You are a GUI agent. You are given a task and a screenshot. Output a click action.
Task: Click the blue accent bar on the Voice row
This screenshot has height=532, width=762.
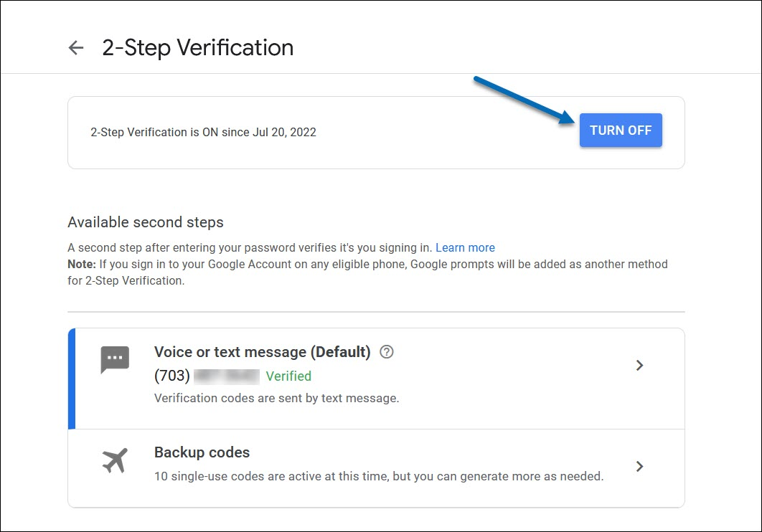click(x=71, y=379)
